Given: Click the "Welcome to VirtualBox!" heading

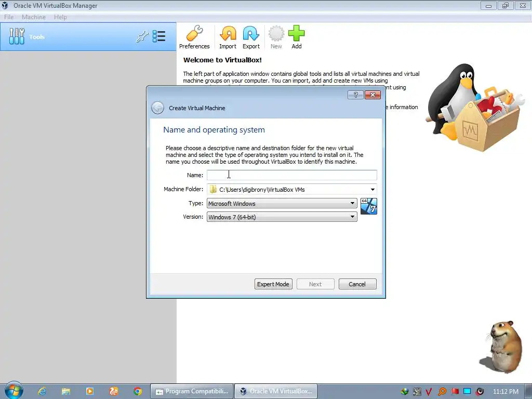Looking at the screenshot, I should (x=222, y=60).
